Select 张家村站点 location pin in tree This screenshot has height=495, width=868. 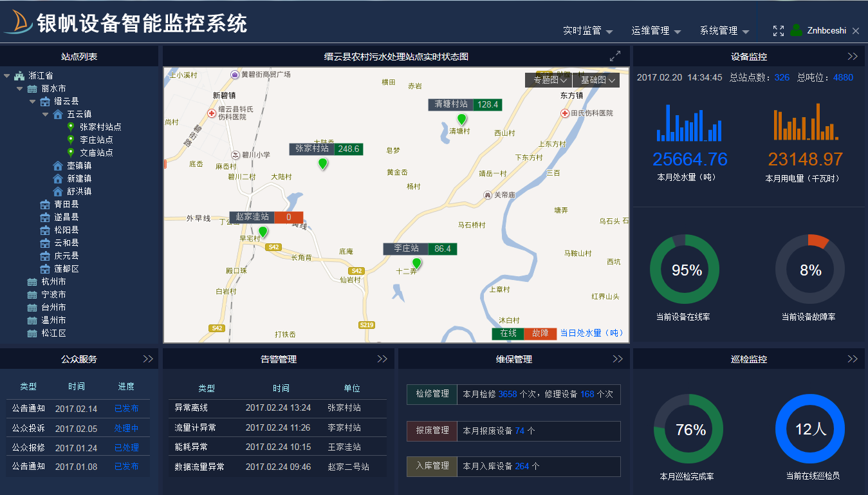coord(71,127)
